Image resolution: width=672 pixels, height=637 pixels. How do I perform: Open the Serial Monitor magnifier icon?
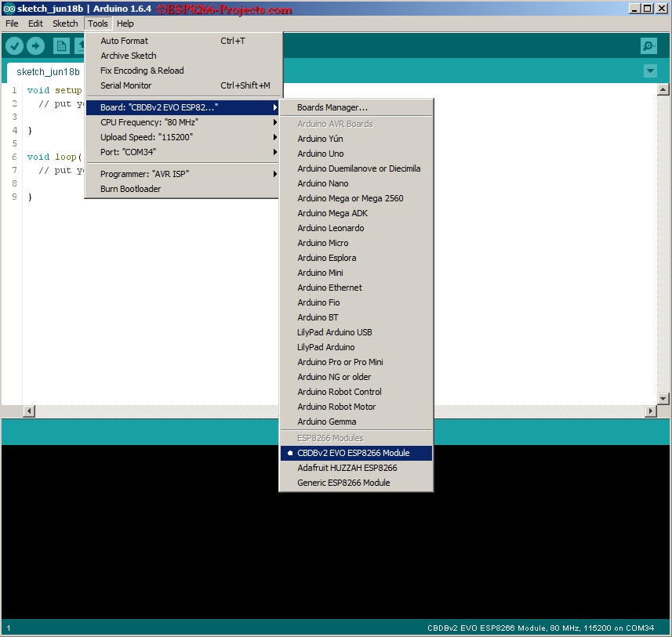click(648, 46)
